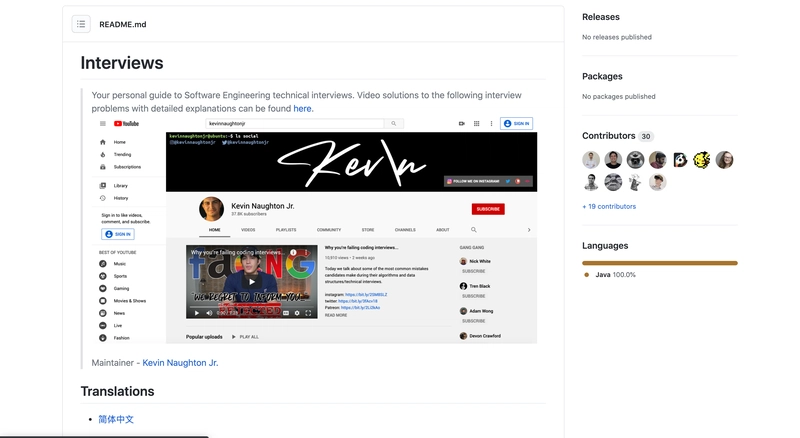Open Tren Black's featured channel
Viewport: 800px width, 438px height.
click(475, 286)
